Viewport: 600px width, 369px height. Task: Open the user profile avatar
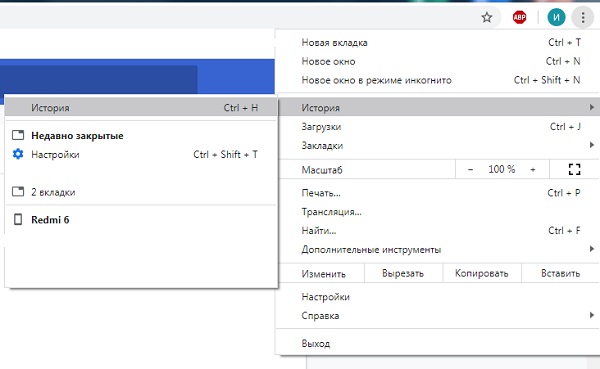556,17
